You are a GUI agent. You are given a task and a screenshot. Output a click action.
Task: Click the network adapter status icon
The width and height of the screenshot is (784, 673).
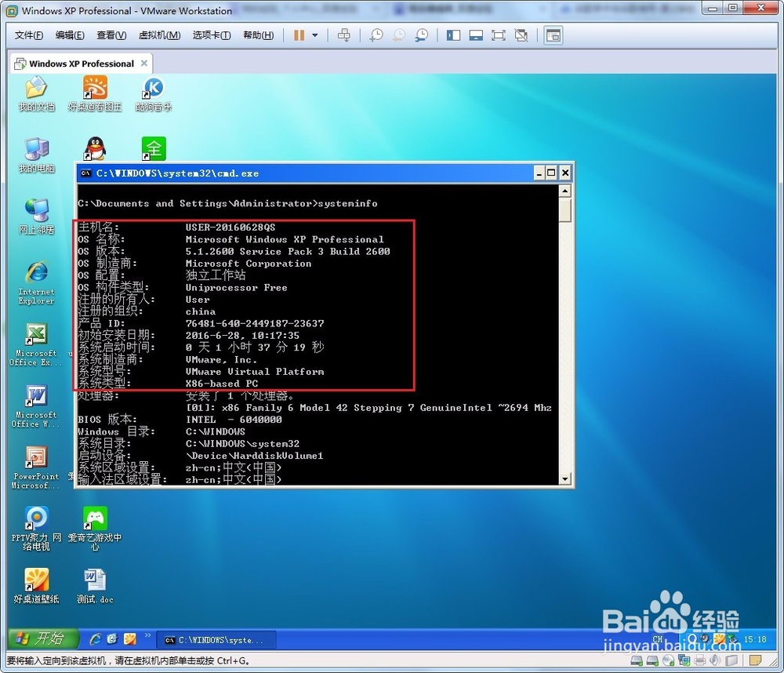(684, 660)
